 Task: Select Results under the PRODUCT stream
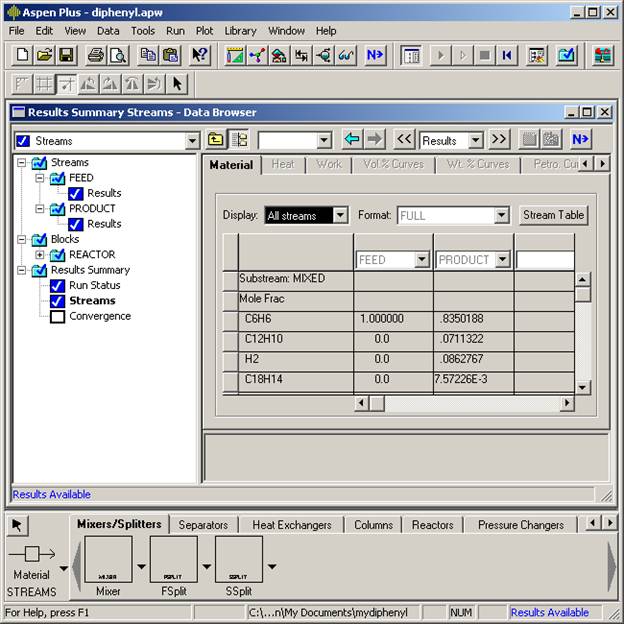tap(104, 224)
